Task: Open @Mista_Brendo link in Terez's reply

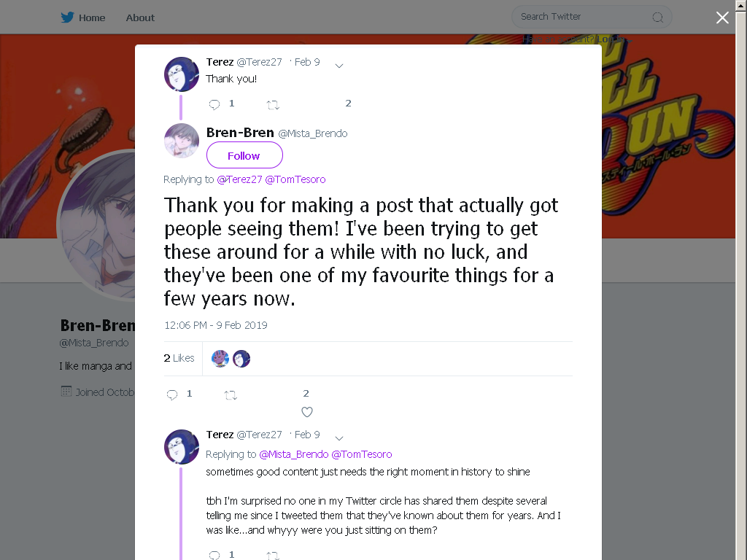Action: point(293,454)
